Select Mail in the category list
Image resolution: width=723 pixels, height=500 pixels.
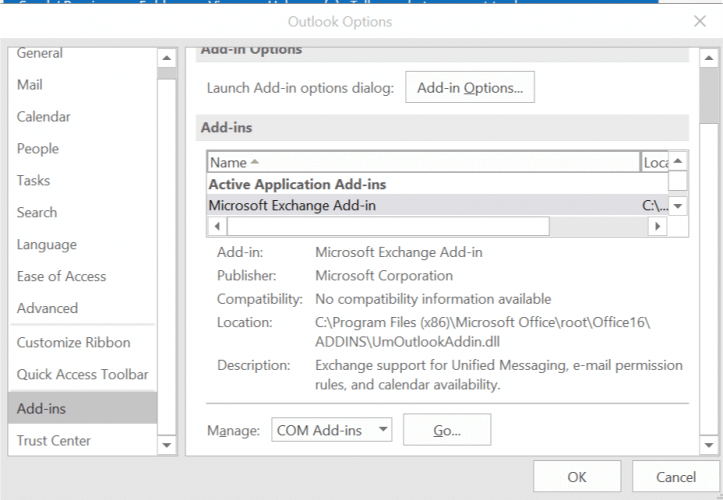click(x=82, y=85)
